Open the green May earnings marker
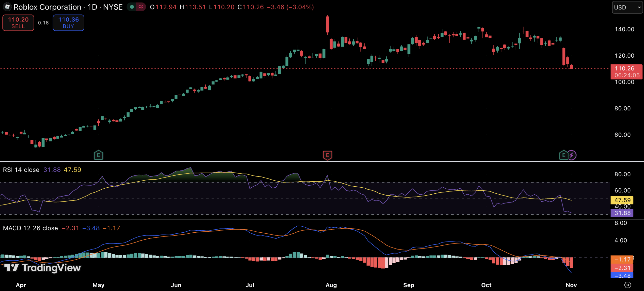This screenshot has width=644, height=291. (x=98, y=155)
